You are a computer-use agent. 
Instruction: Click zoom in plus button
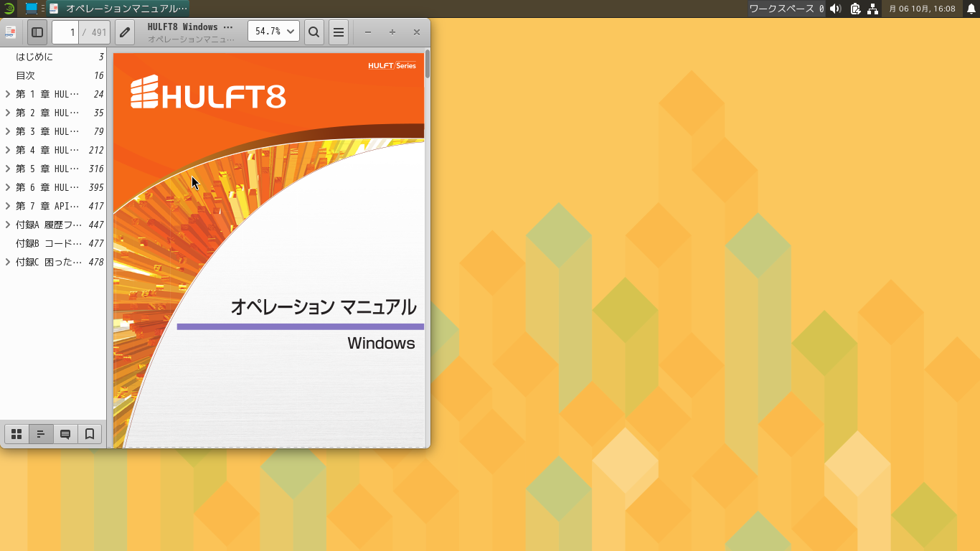pyautogui.click(x=392, y=32)
